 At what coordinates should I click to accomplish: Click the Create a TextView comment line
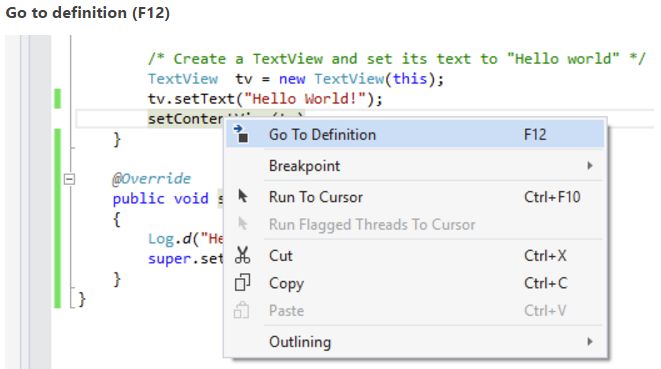click(x=396, y=58)
